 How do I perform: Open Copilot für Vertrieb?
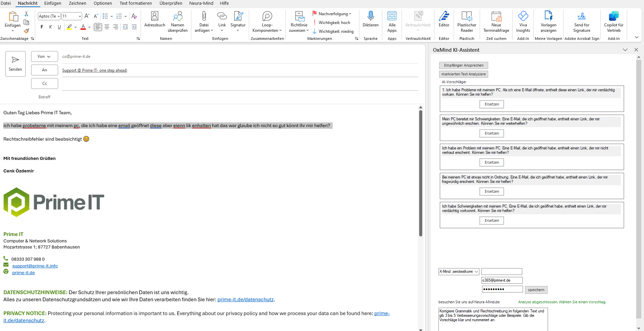click(x=614, y=22)
